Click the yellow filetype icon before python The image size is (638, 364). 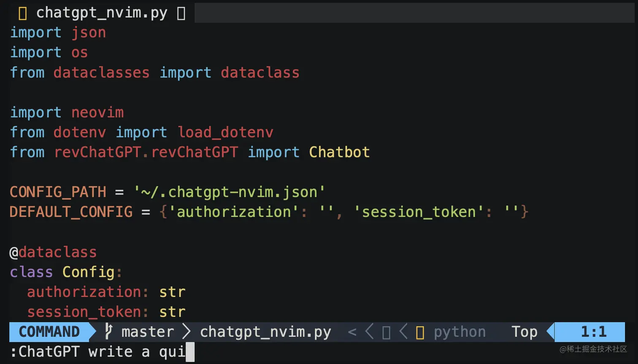pyautogui.click(x=420, y=332)
